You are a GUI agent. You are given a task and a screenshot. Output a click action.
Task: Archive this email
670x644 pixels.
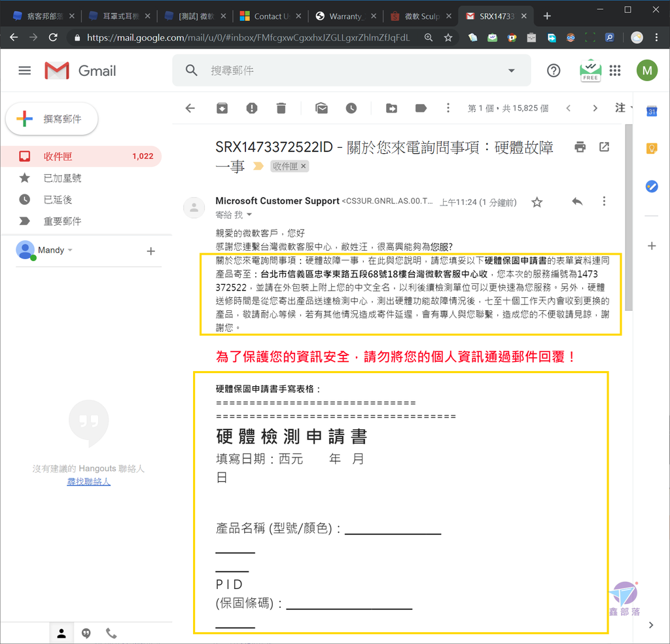point(222,108)
